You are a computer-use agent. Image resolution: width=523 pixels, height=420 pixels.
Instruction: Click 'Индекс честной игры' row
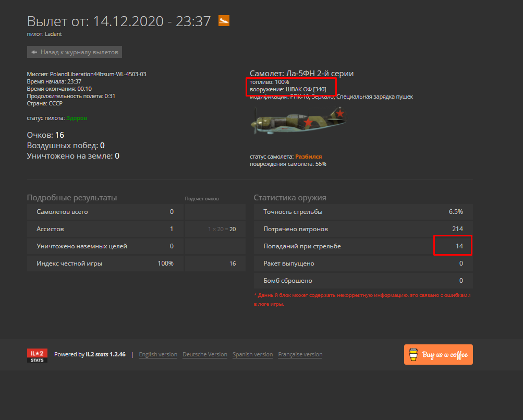(105, 263)
